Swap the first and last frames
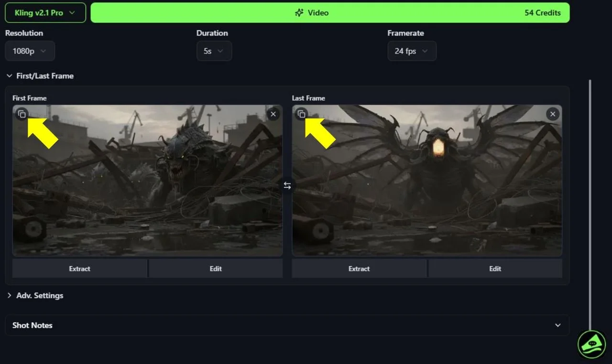Viewport: 612px width, 364px height. pos(287,185)
